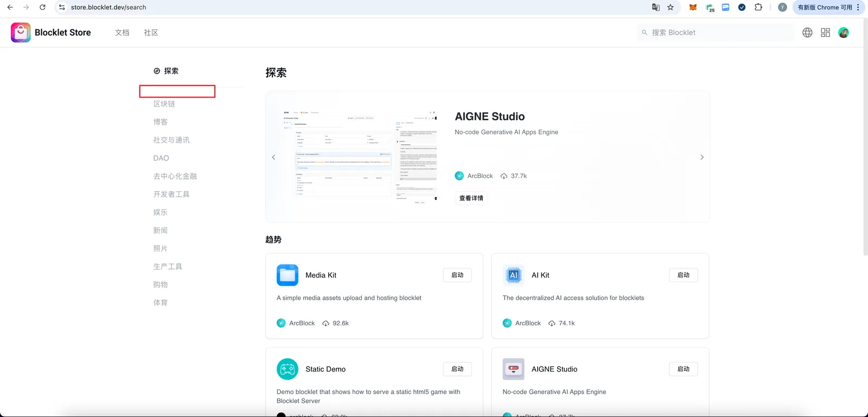
Task: Open site information icon in address bar
Action: click(x=62, y=8)
